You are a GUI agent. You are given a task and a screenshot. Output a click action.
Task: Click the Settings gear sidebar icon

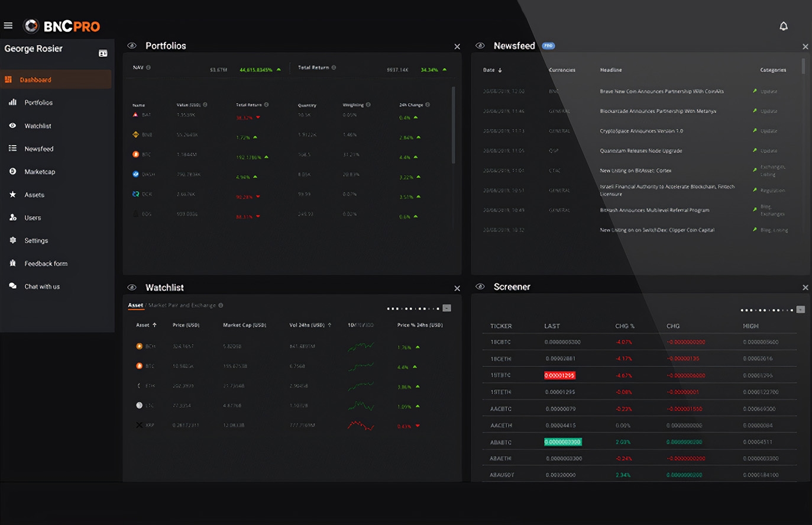12,240
